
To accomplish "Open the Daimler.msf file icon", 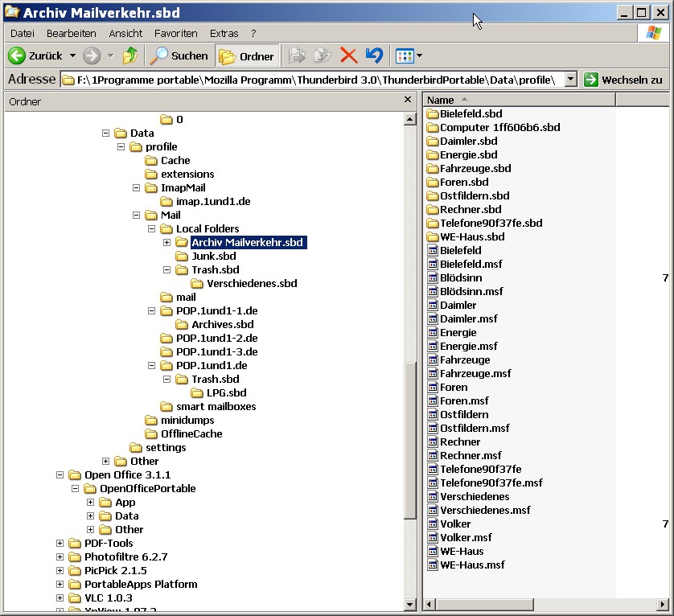I will pyautogui.click(x=432, y=318).
